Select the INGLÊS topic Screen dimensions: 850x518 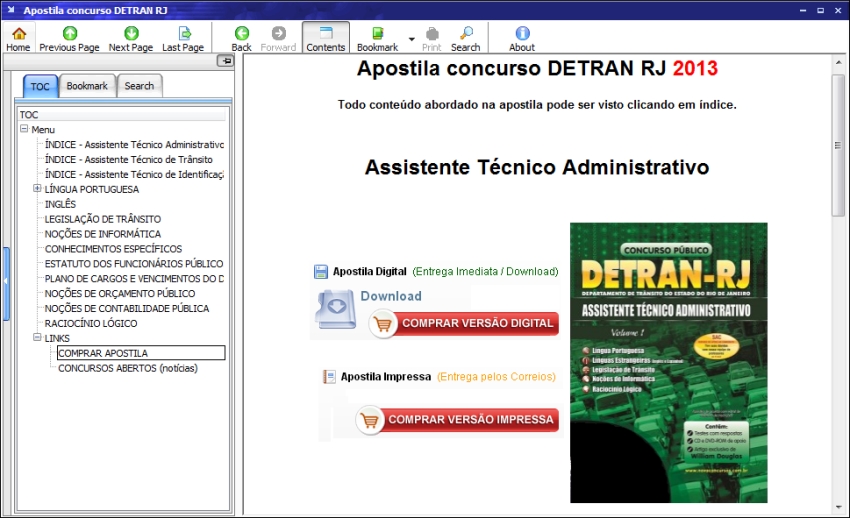tap(60, 204)
